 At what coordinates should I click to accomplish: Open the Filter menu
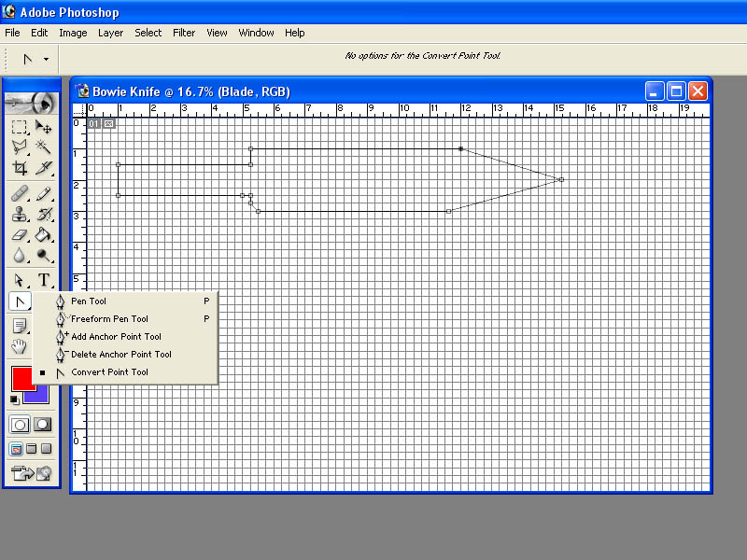click(184, 33)
